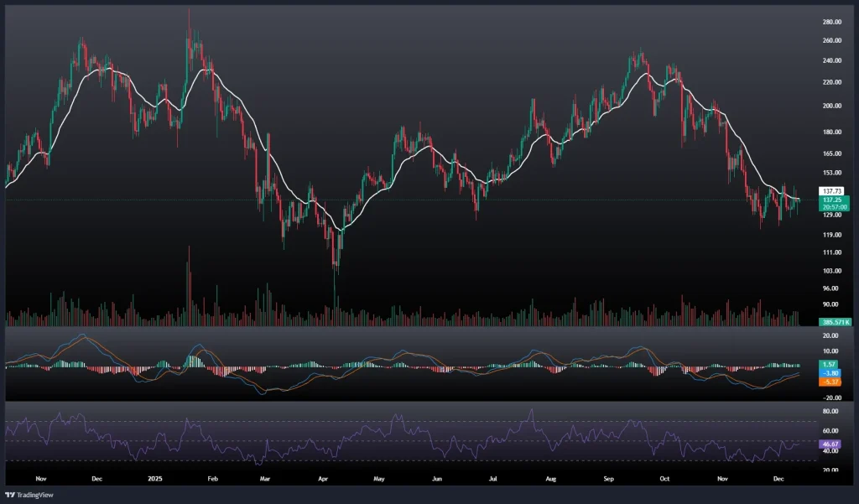Click the 385.571K volume value label

(x=835, y=322)
